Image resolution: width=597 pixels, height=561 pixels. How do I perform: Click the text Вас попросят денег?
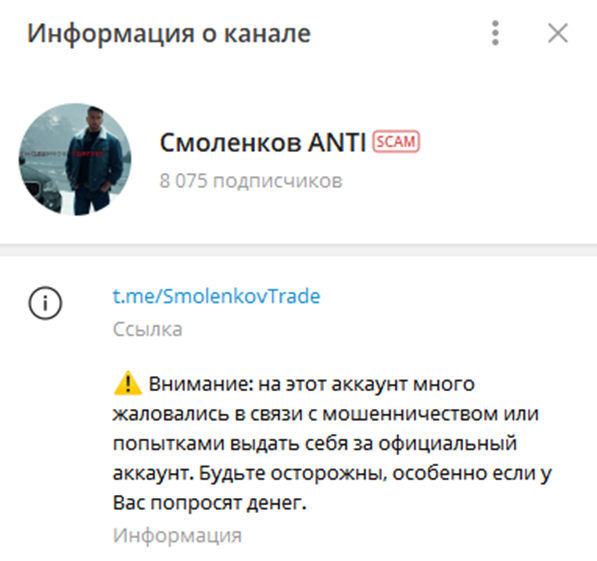[x=209, y=503]
